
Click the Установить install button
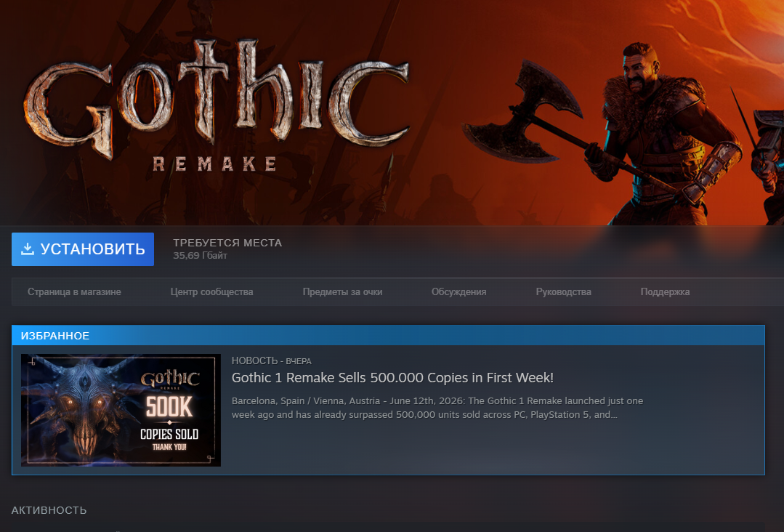(83, 249)
